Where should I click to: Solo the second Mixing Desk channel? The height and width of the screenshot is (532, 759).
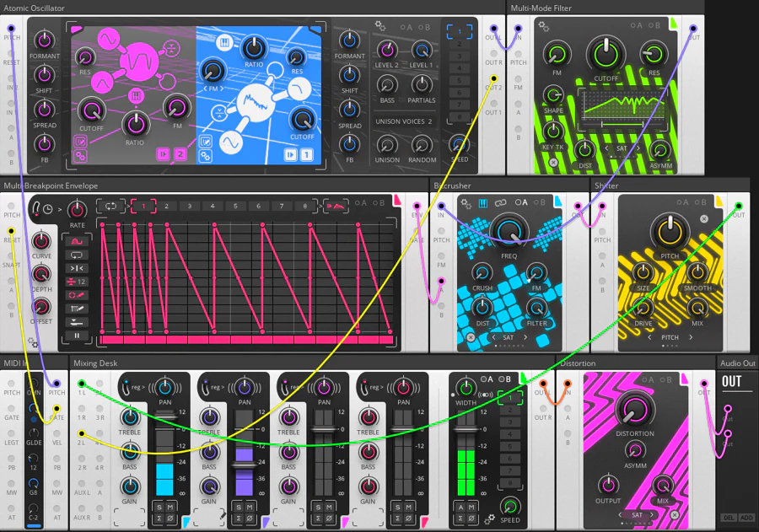[239, 507]
